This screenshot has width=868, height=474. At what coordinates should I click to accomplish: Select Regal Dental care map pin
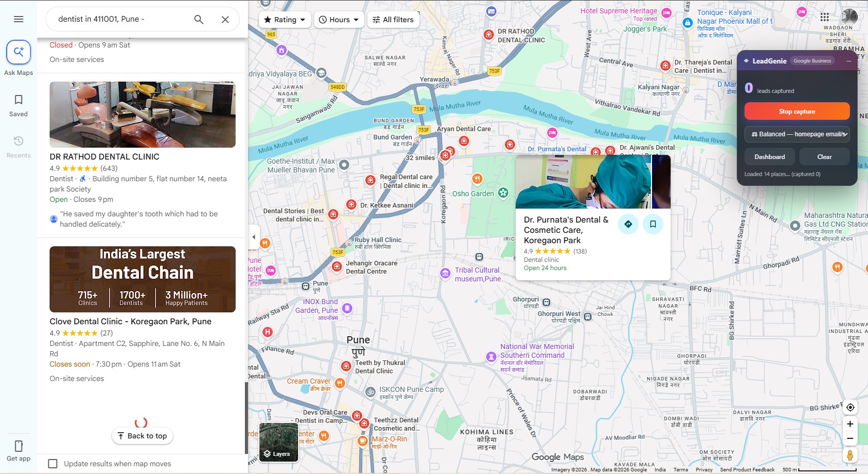[x=370, y=180]
